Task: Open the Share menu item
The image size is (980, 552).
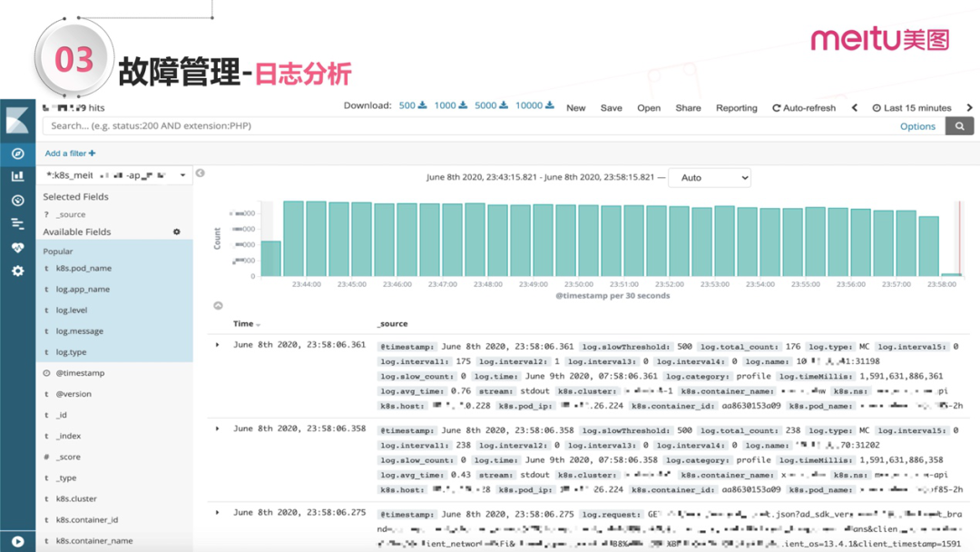Action: 688,108
